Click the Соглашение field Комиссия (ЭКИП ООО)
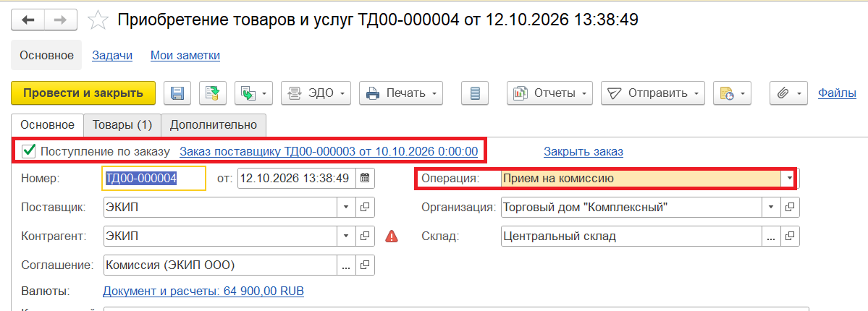 click(220, 265)
